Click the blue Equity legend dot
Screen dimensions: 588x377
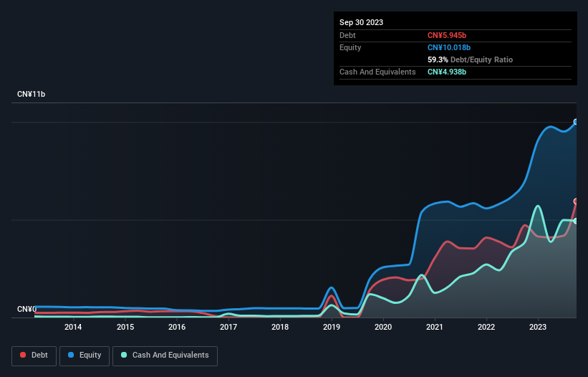(71, 355)
